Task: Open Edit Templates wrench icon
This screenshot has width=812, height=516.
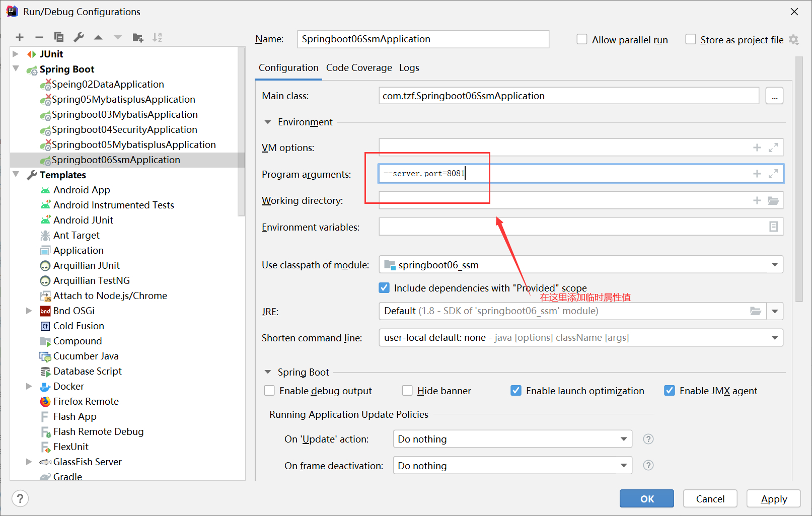Action: 79,37
